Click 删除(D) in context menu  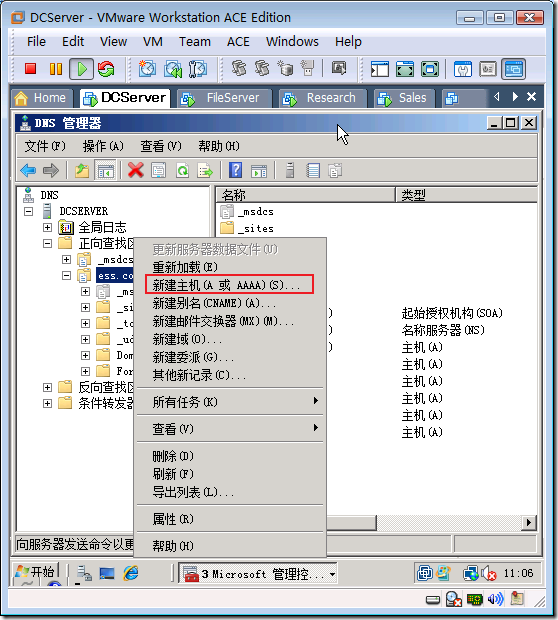tap(231, 456)
